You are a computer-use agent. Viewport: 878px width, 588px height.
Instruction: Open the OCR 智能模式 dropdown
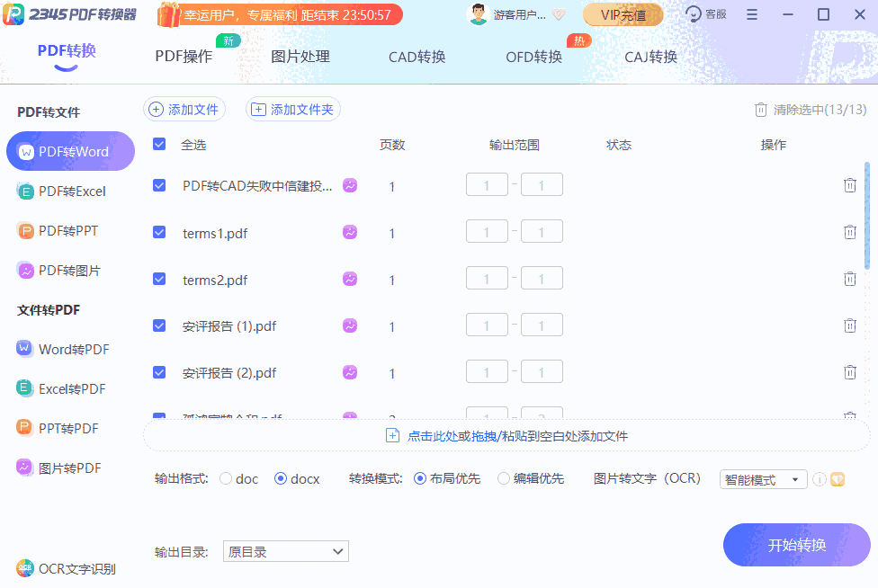coord(763,479)
